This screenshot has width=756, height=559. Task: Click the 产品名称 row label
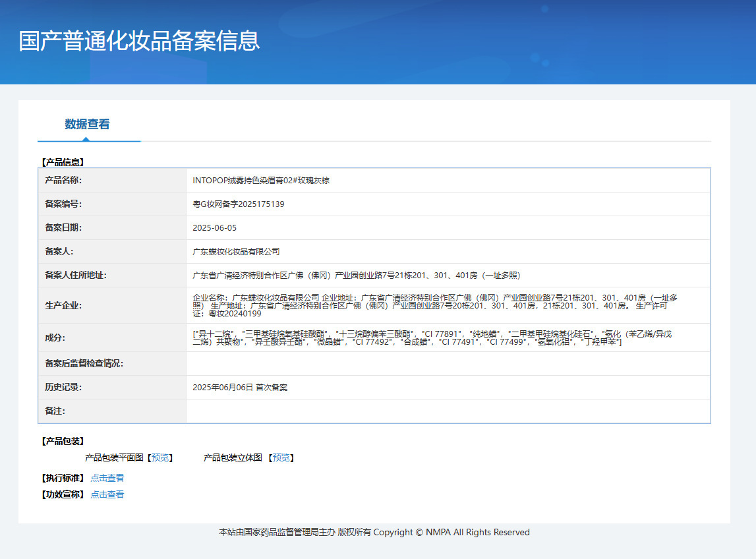tap(63, 181)
